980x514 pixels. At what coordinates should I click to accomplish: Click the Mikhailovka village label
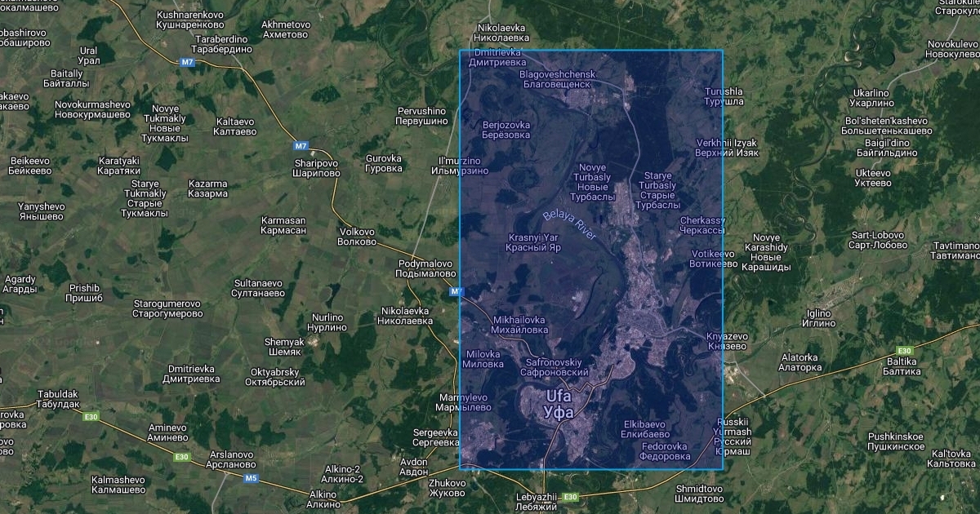click(519, 326)
